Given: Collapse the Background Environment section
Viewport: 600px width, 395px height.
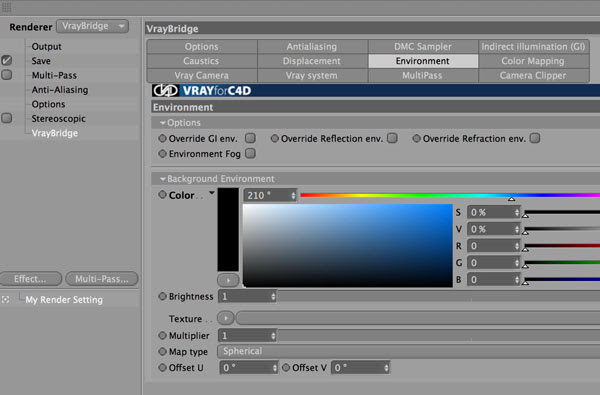Looking at the screenshot, I should 163,179.
